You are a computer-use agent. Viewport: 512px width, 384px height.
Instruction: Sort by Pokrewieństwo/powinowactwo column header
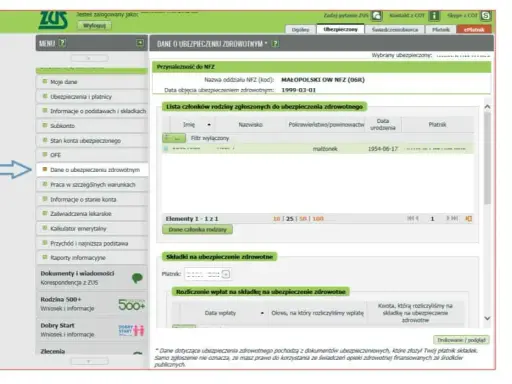pos(326,125)
